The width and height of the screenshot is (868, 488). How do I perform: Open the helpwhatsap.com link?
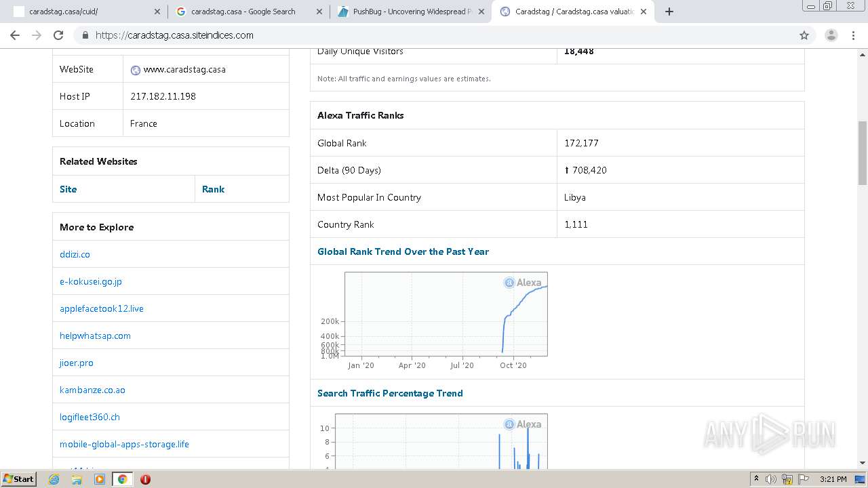pos(95,335)
